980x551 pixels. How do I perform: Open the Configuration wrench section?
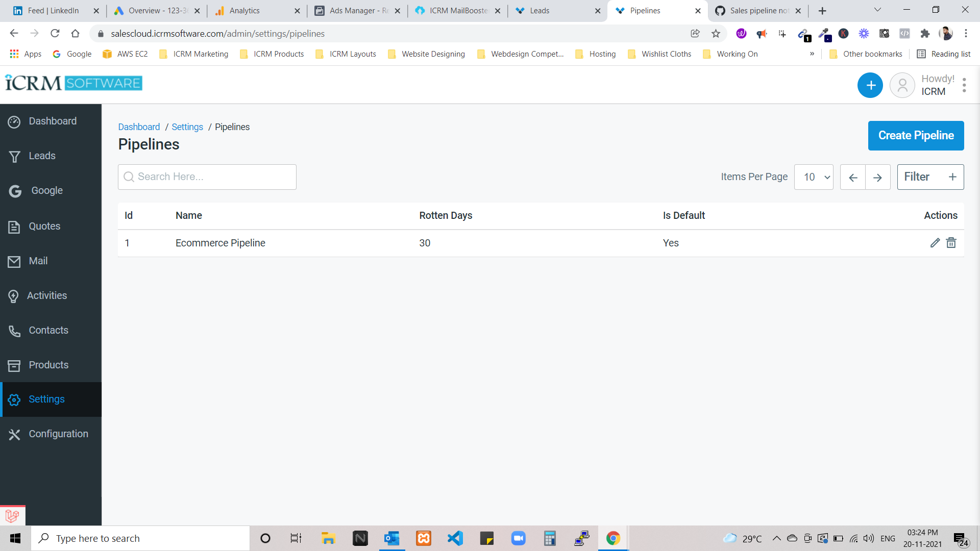pos(58,434)
